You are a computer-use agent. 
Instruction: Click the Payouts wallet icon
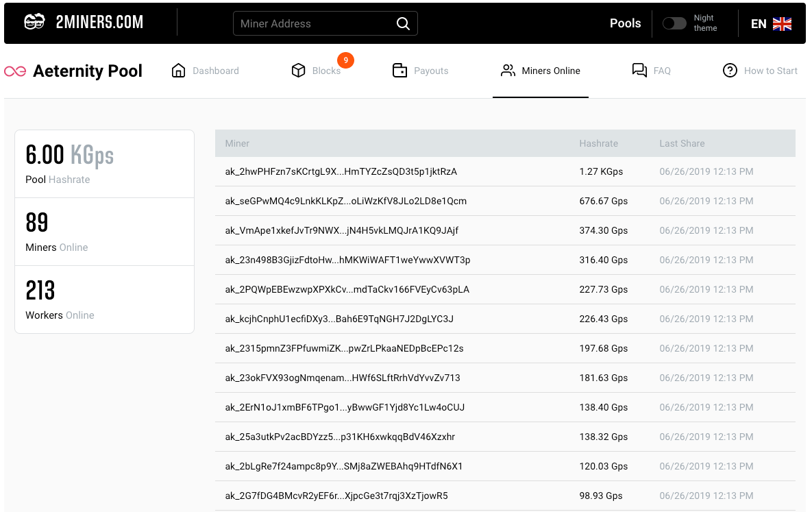point(399,71)
